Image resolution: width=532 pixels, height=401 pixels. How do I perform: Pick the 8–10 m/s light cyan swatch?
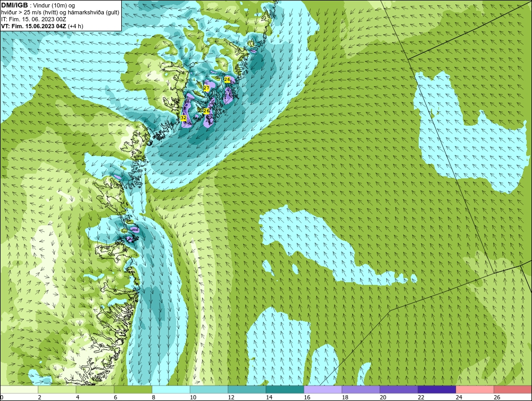pyautogui.click(x=171, y=389)
